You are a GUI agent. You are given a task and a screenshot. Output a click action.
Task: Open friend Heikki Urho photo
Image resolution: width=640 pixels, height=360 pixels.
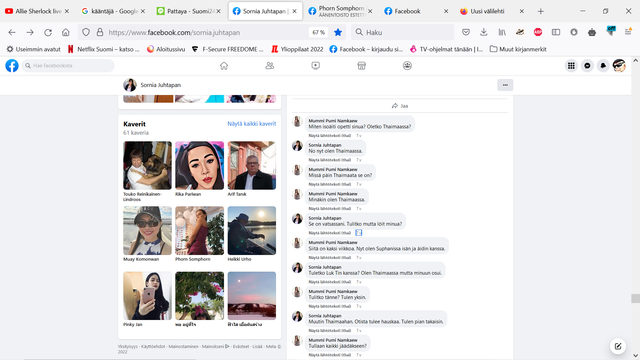pos(252,231)
